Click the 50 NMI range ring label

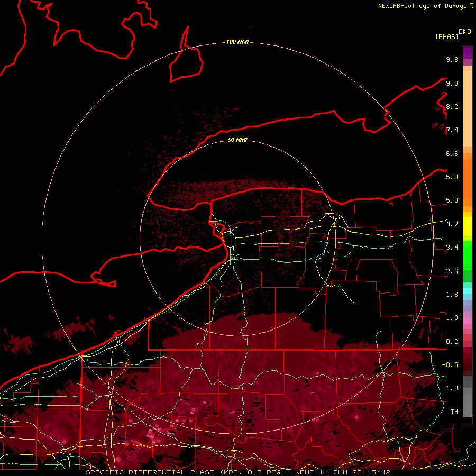click(x=237, y=140)
